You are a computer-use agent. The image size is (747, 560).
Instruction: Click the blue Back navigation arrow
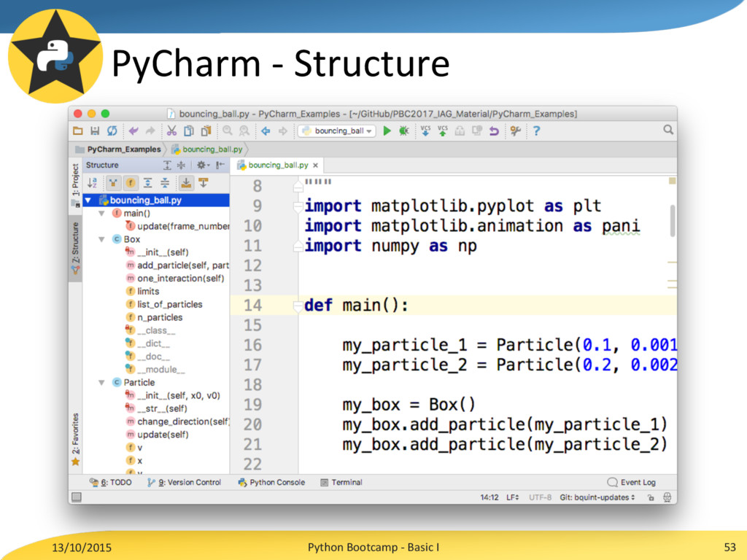pos(266,131)
